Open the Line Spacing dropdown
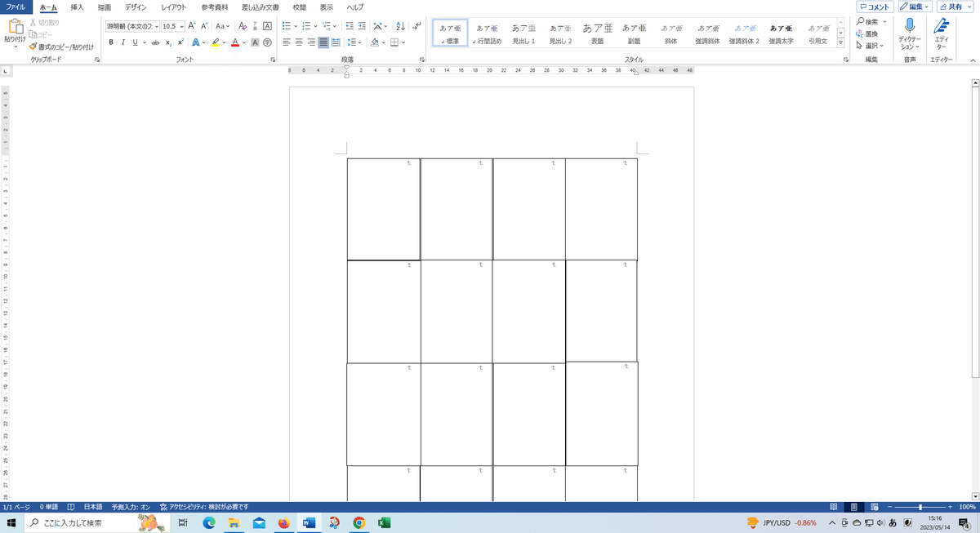 353,42
